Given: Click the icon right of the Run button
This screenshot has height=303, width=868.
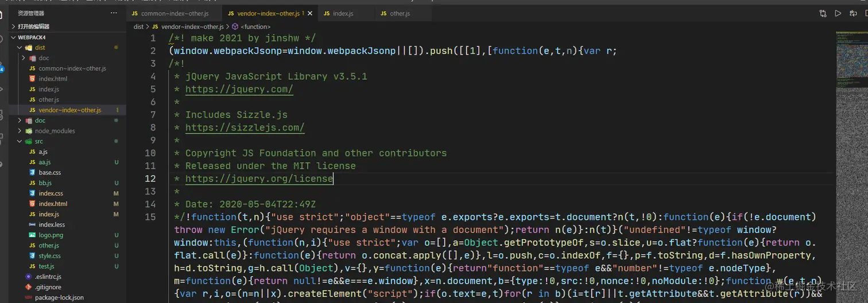Looking at the screenshot, I should [x=853, y=13].
